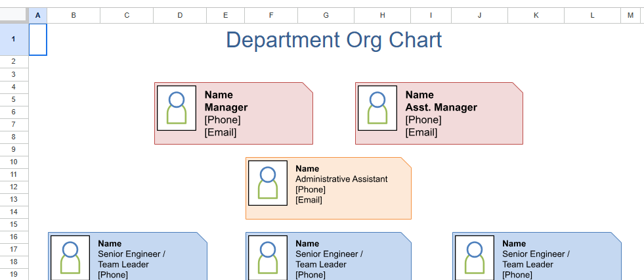Screen dimensions: 644x280
Task: Click row 1 header
Action: pyautogui.click(x=14, y=40)
